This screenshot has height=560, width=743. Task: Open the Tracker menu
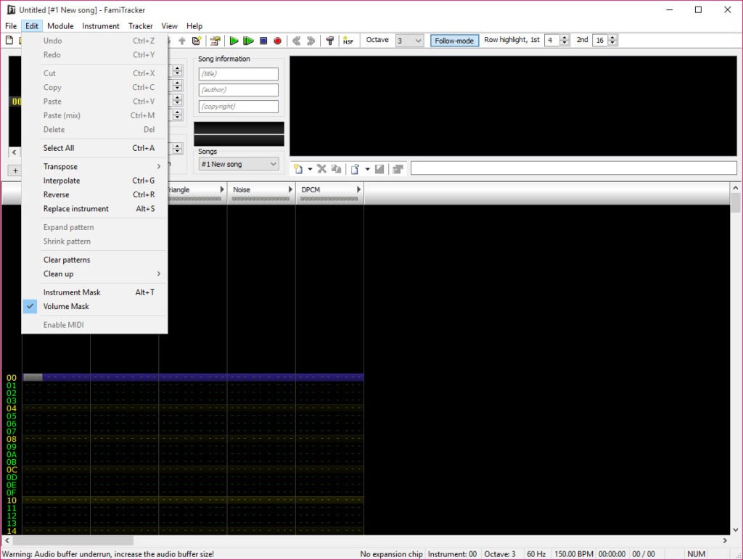(140, 26)
